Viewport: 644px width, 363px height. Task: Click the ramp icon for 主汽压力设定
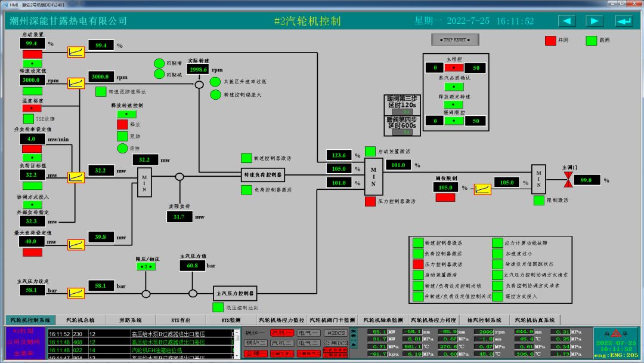click(x=76, y=293)
